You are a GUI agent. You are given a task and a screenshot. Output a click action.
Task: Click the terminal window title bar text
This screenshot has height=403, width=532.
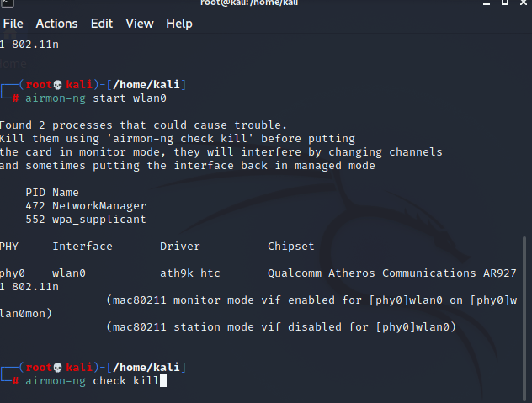266,3
